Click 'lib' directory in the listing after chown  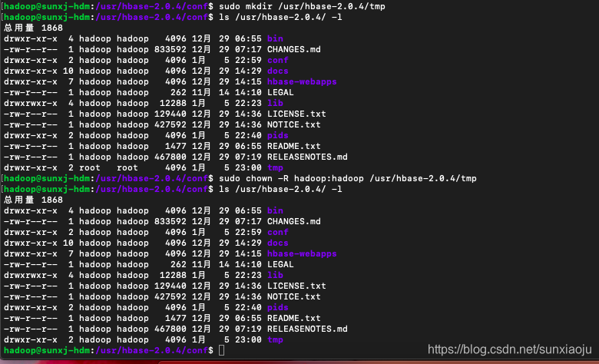[275, 275]
